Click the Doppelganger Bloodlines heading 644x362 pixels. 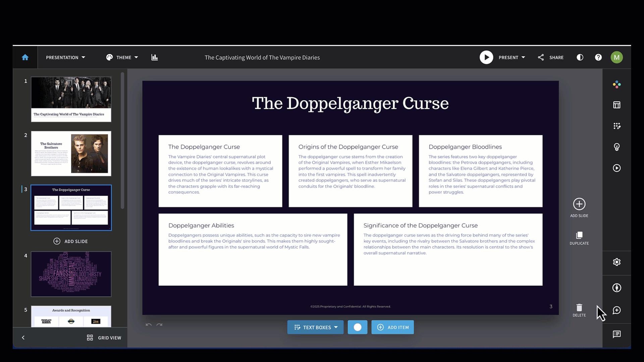coord(465,147)
